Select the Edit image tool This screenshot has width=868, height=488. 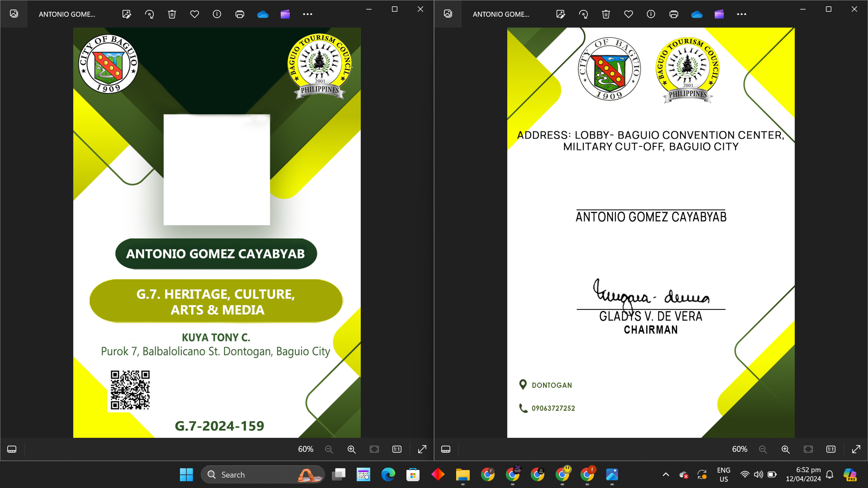(127, 14)
